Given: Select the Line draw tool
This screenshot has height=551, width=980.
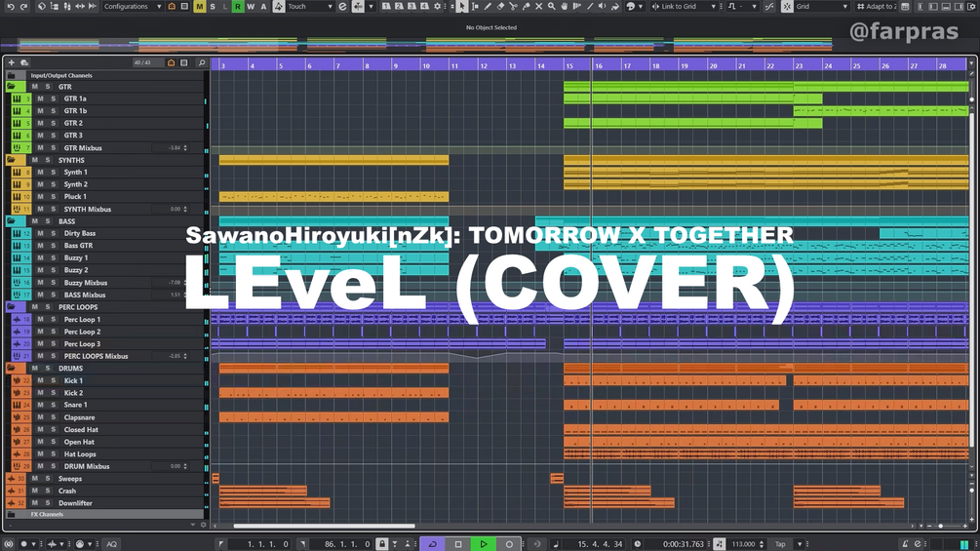Looking at the screenshot, I should tap(590, 6).
